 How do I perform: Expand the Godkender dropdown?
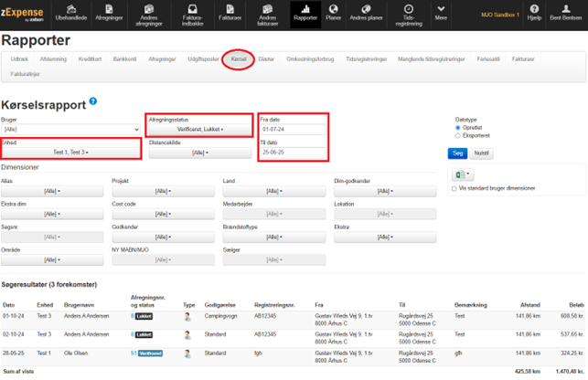[x=163, y=237]
